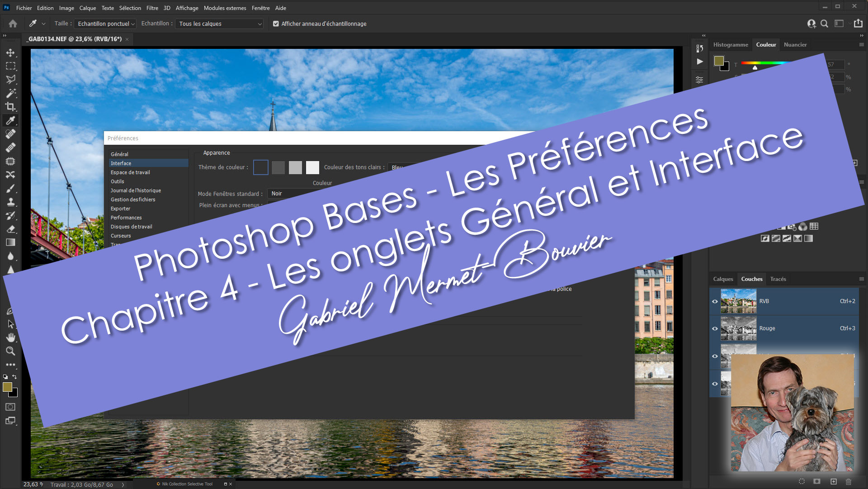Open the Taille Echantillon ponctuel dropdown
868x489 pixels.
tap(106, 24)
